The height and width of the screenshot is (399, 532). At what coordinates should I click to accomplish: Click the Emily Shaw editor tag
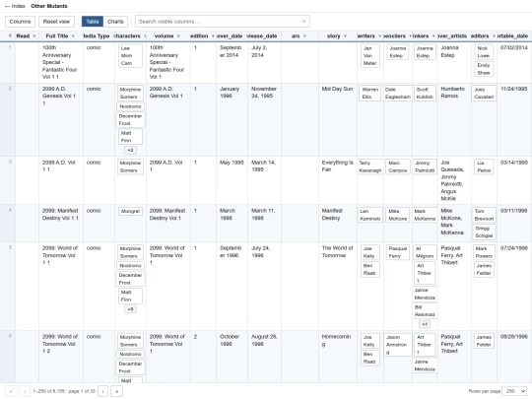[x=484, y=69]
